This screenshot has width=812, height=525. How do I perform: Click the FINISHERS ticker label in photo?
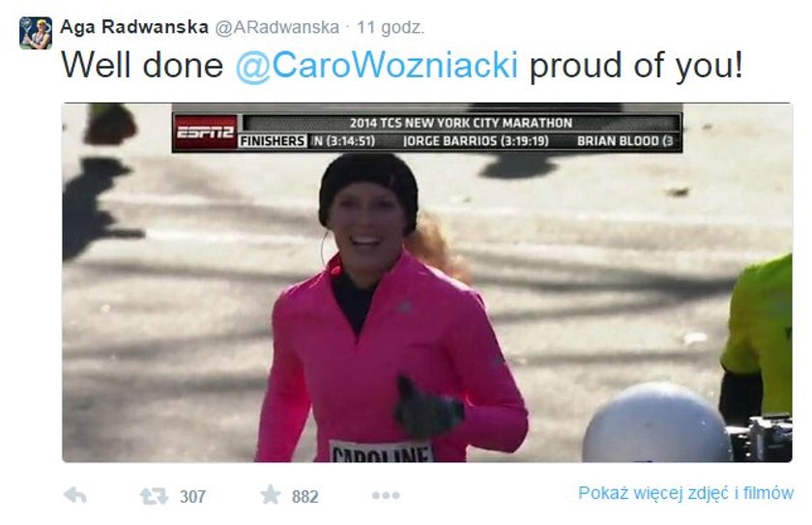coord(273,141)
